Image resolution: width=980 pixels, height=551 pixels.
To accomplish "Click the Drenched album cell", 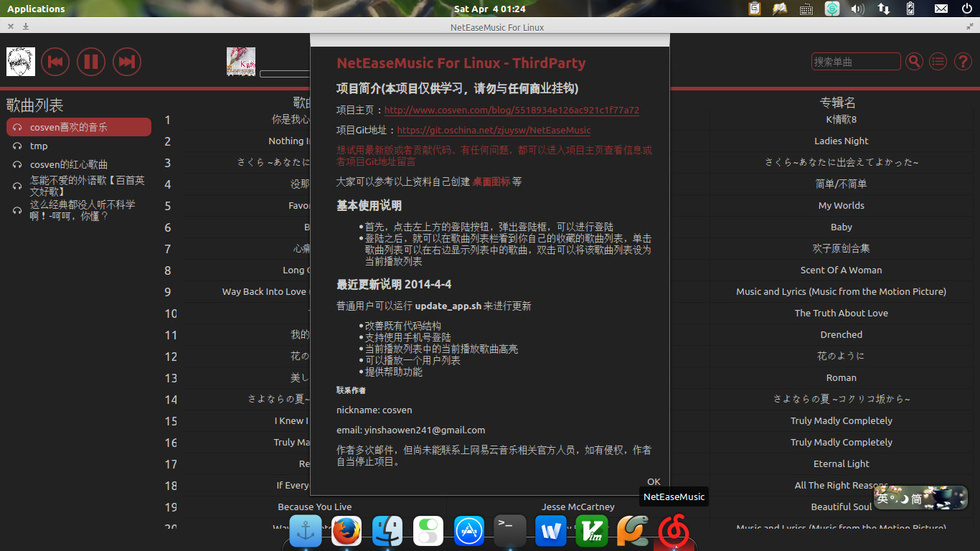I will click(x=841, y=334).
